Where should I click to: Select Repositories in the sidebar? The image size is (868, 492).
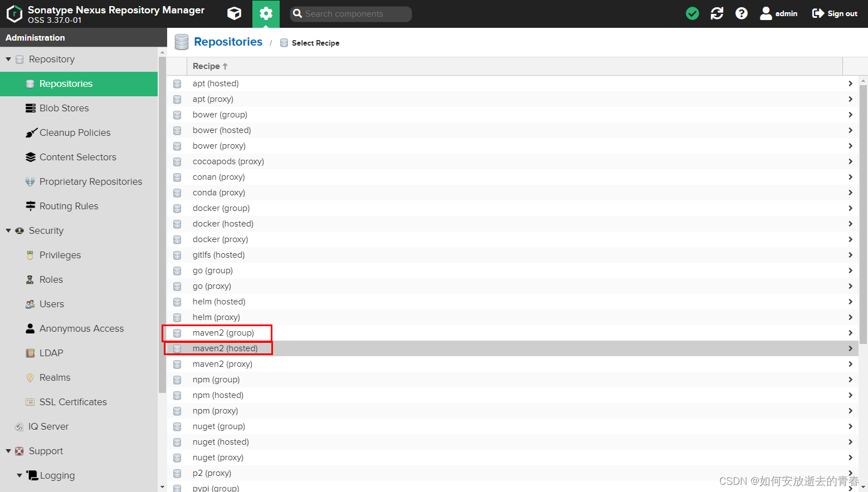tap(79, 84)
